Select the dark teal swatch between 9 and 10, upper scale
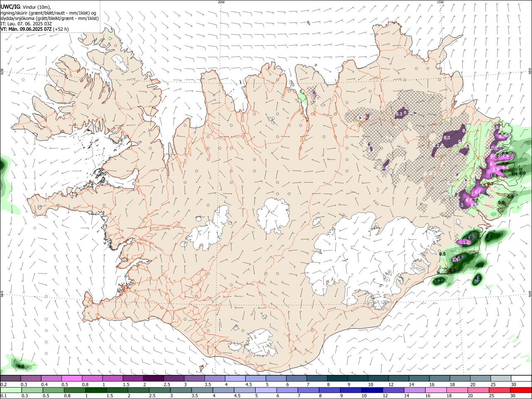Viewport: 532px width, 399px height. click(x=357, y=379)
